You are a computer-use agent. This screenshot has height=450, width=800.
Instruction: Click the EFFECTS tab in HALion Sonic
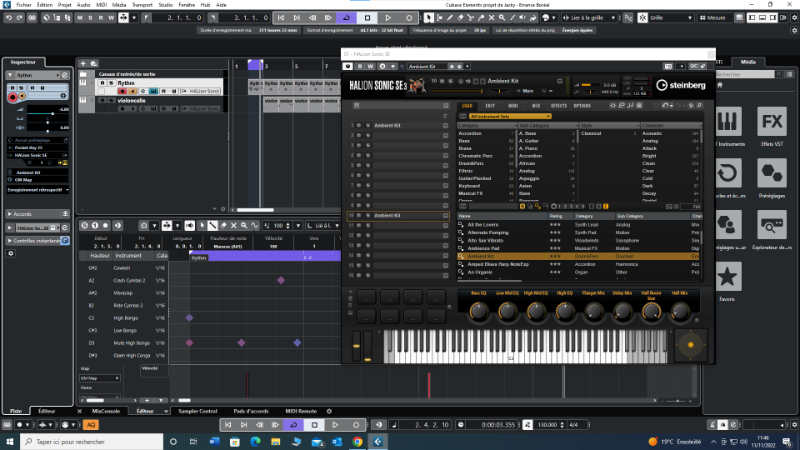click(x=558, y=105)
